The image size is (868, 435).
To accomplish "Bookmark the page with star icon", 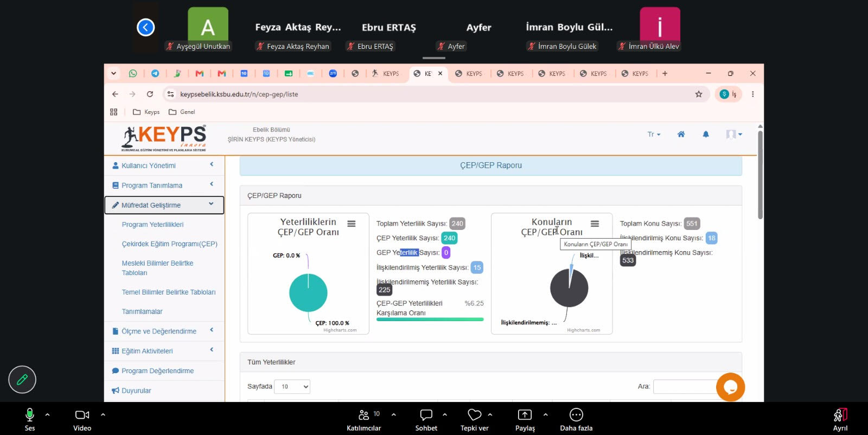I will pos(699,94).
